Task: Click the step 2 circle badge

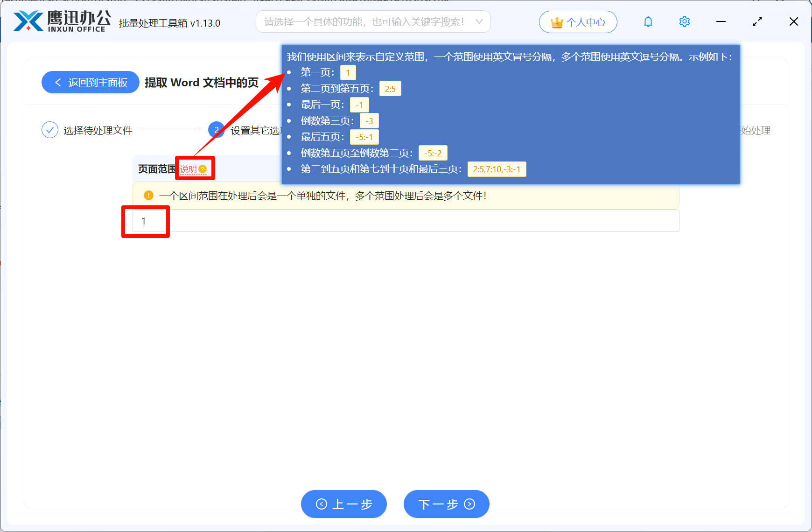Action: (217, 130)
